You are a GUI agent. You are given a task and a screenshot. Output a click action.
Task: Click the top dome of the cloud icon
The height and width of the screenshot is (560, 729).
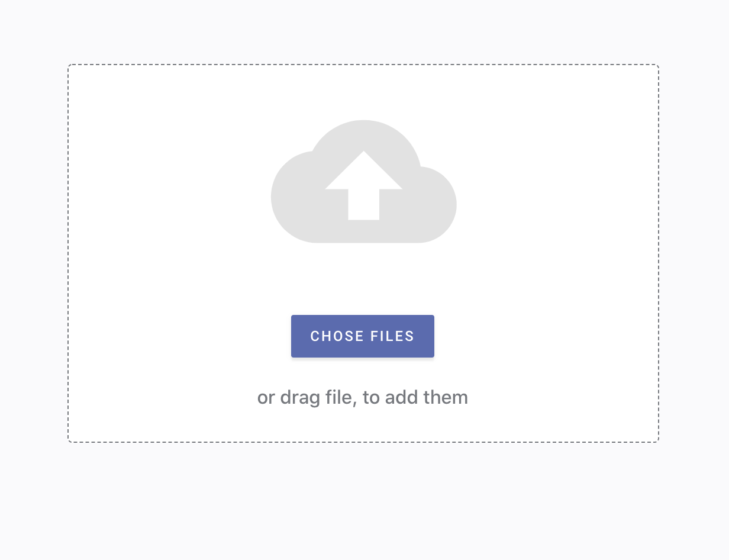click(364, 134)
